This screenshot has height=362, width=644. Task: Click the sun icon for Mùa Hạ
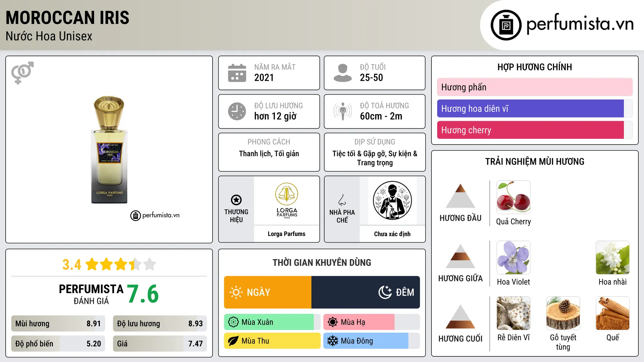(333, 322)
